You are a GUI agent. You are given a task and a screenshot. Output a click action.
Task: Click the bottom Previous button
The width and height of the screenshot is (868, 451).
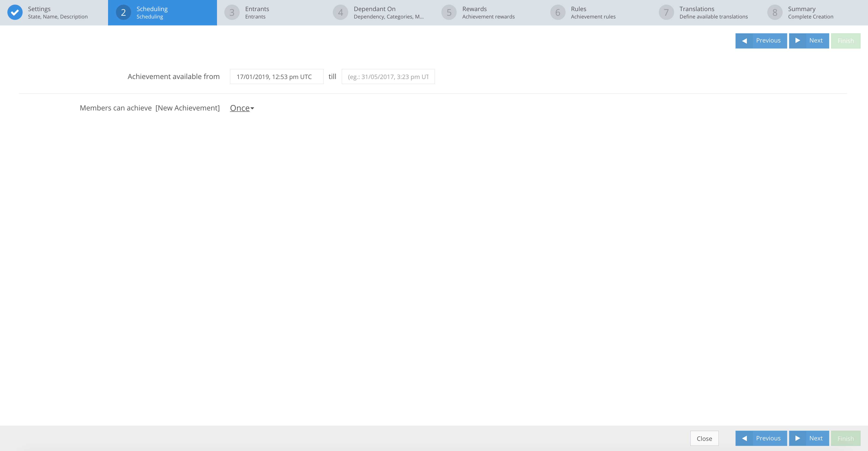[761, 438]
